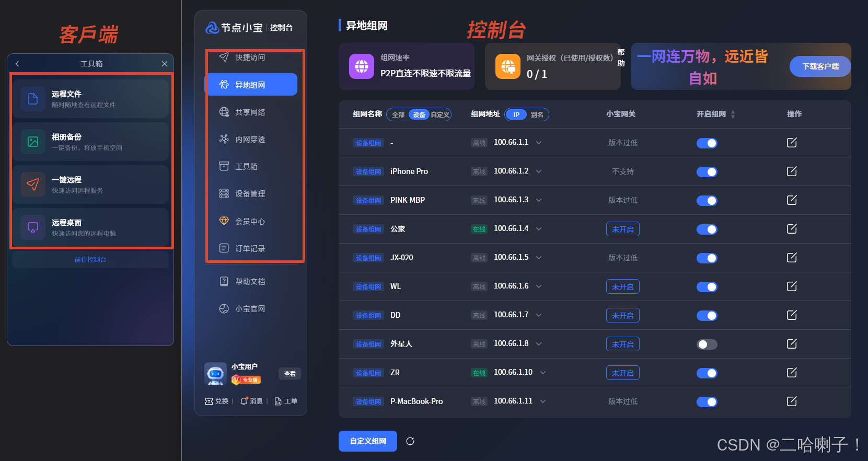Screen dimensions: 868x461
Task: Switch address display to 别名
Action: (537, 114)
